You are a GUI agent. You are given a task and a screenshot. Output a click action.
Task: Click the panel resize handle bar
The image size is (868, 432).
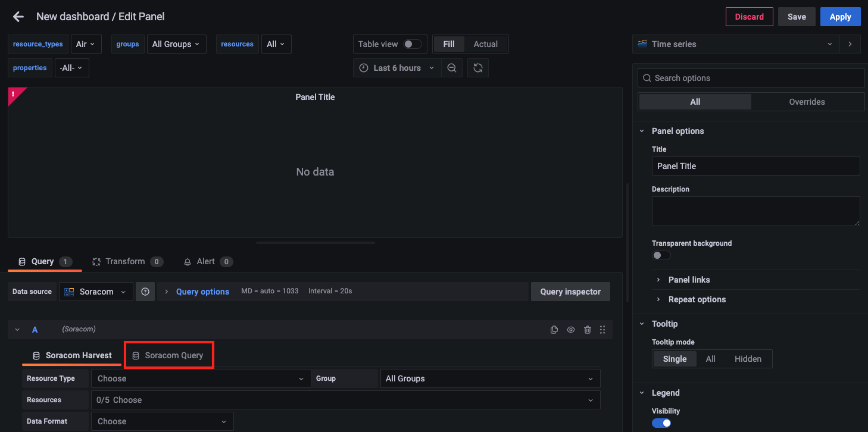[315, 243]
